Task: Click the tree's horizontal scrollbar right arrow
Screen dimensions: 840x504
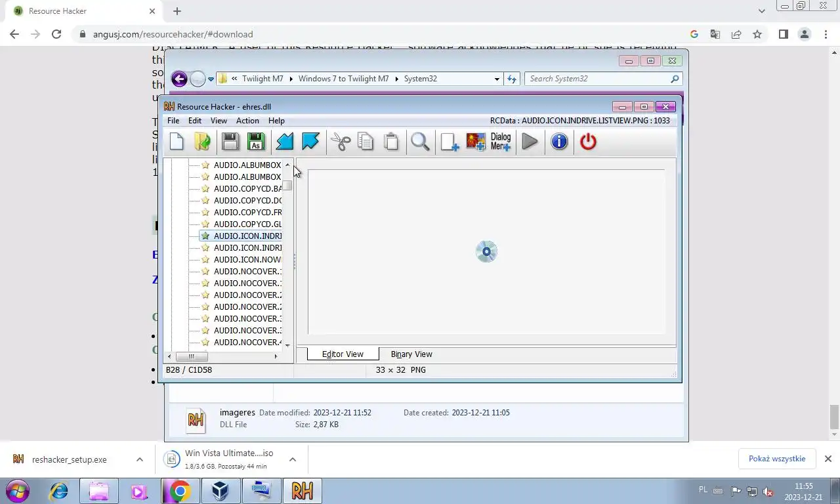Action: 276,356
